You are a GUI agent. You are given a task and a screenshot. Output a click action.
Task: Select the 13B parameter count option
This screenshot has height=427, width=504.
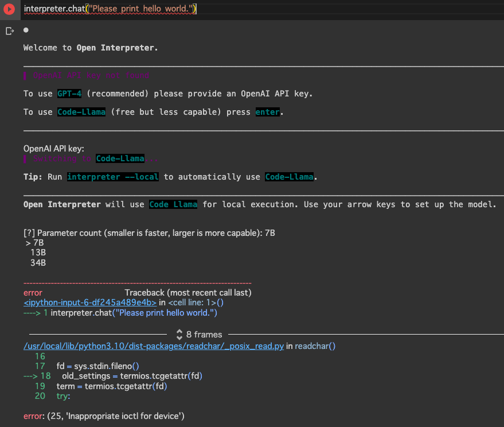[38, 253]
